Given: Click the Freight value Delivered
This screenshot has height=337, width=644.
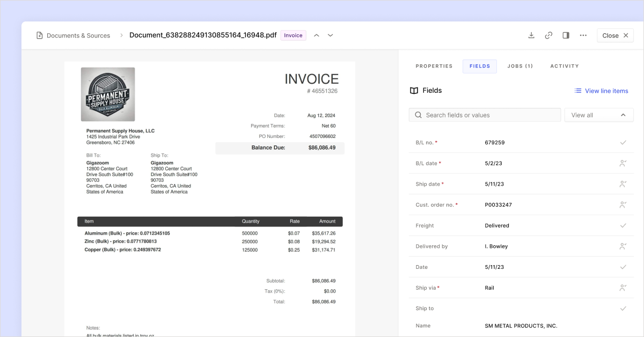Looking at the screenshot, I should pyautogui.click(x=497, y=225).
